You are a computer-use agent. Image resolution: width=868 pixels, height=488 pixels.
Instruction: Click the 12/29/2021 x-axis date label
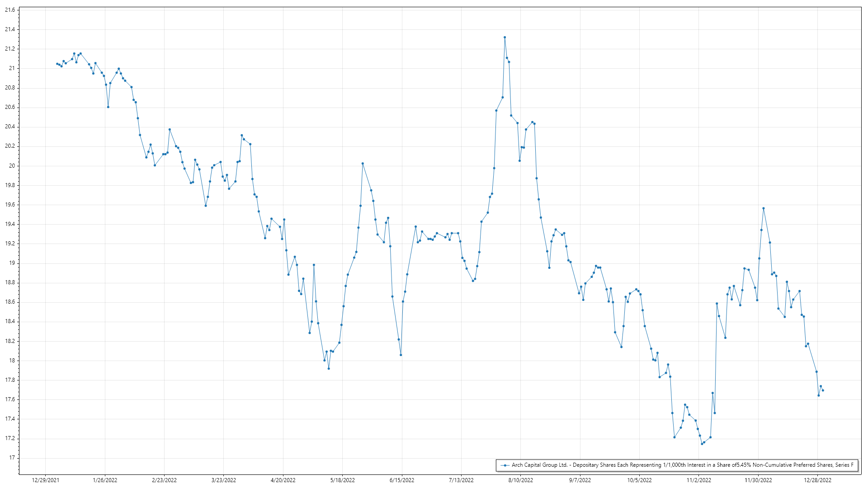click(45, 480)
